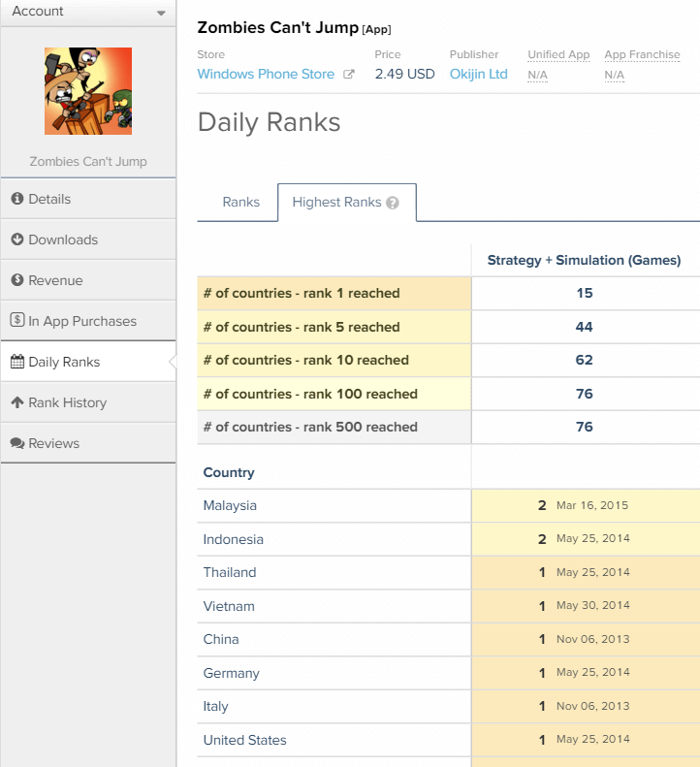
Task: Click the Revenue dollar icon
Action: pos(17,280)
